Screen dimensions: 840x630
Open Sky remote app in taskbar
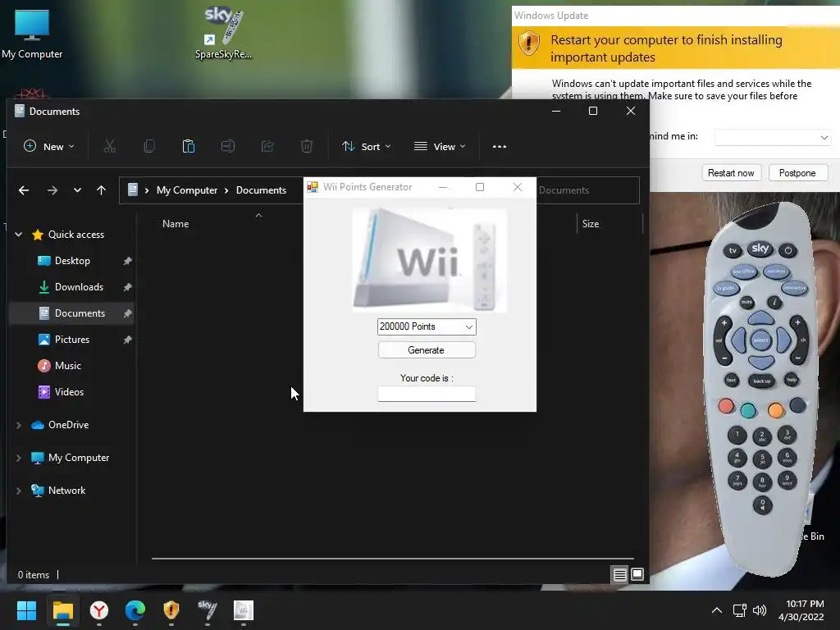pos(208,610)
